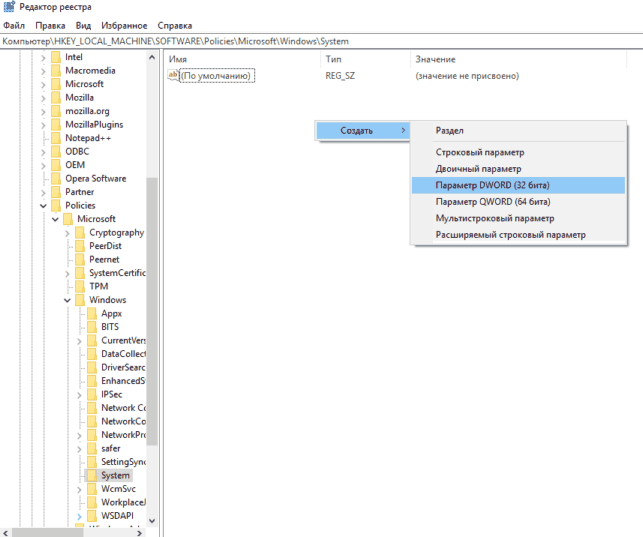This screenshot has height=537, width=643.
Task: Select the (По умолчанию) value name
Action: pos(217,76)
